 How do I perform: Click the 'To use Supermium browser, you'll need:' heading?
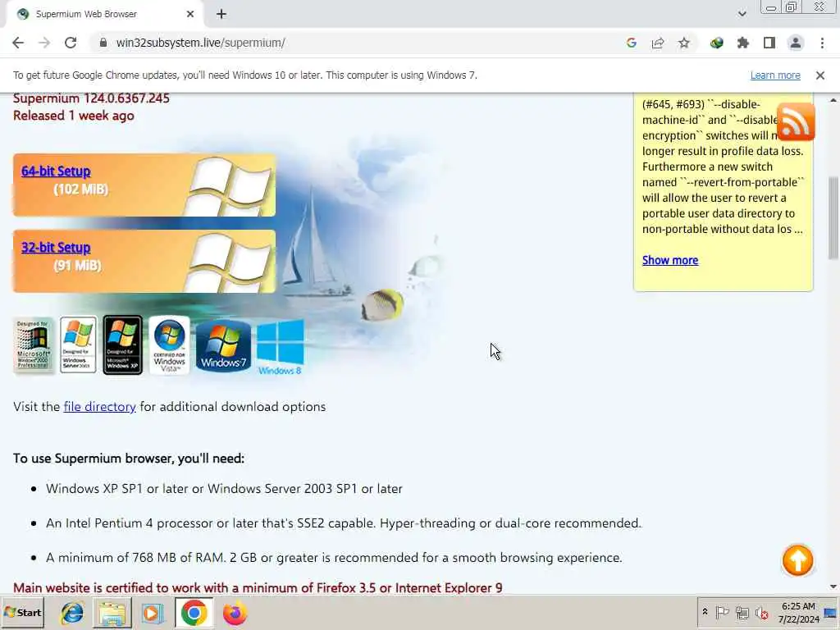point(129,459)
